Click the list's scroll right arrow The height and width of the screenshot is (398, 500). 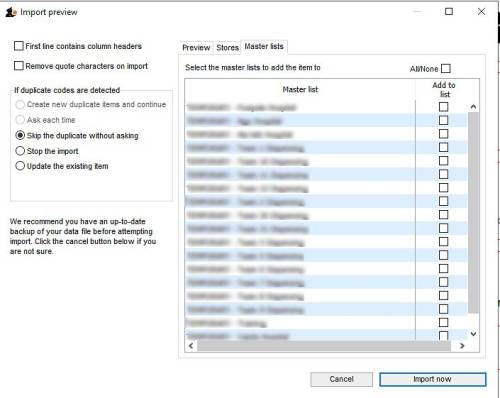(462, 346)
